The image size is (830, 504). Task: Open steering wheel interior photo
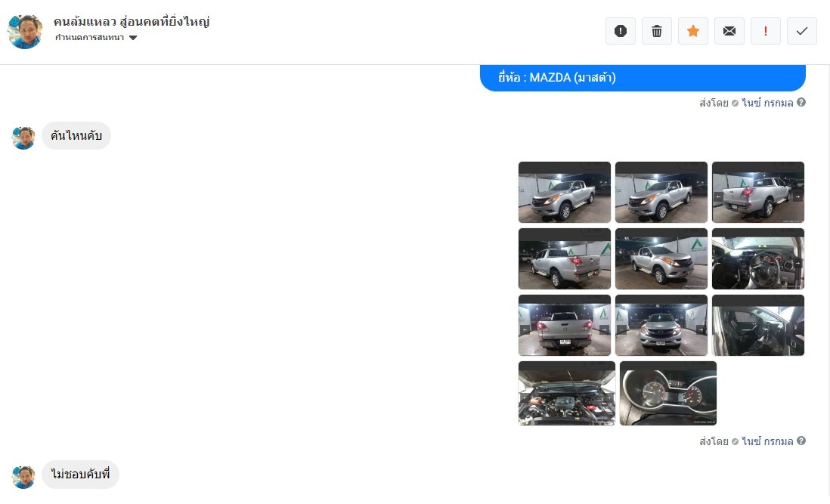(758, 258)
